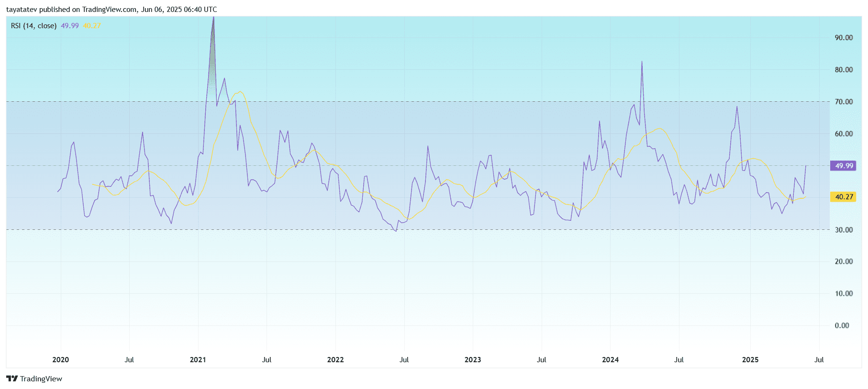Image resolution: width=868 pixels, height=389 pixels.
Task: Click the 2020 time axis label
Action: pyautogui.click(x=60, y=360)
